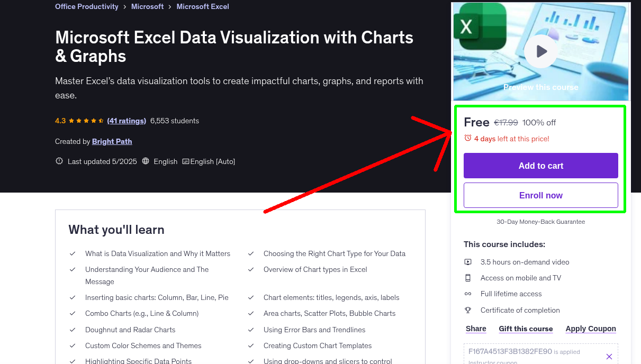Viewport: 641px width, 364px height.
Task: Navigate to the Microsoft Excel breadcrumb
Action: pyautogui.click(x=203, y=6)
